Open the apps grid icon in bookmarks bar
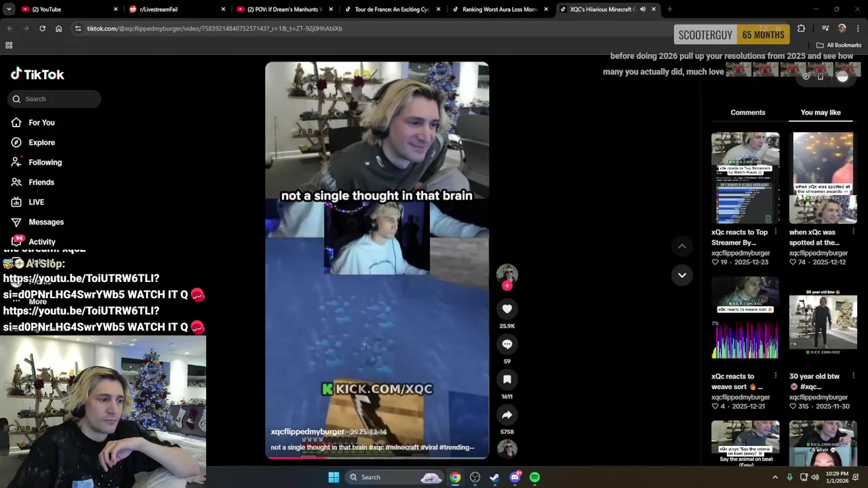Screen dimensions: 868x488 9,45
